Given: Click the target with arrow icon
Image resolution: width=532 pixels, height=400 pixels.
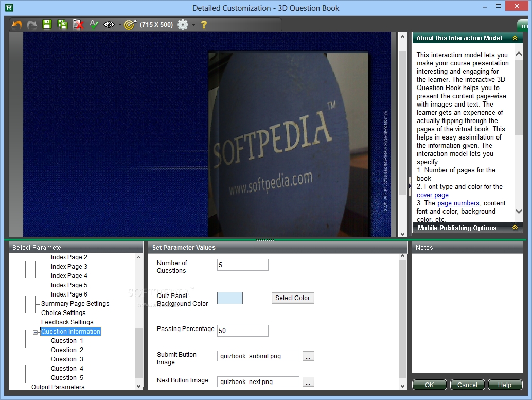Looking at the screenshot, I should click(130, 24).
